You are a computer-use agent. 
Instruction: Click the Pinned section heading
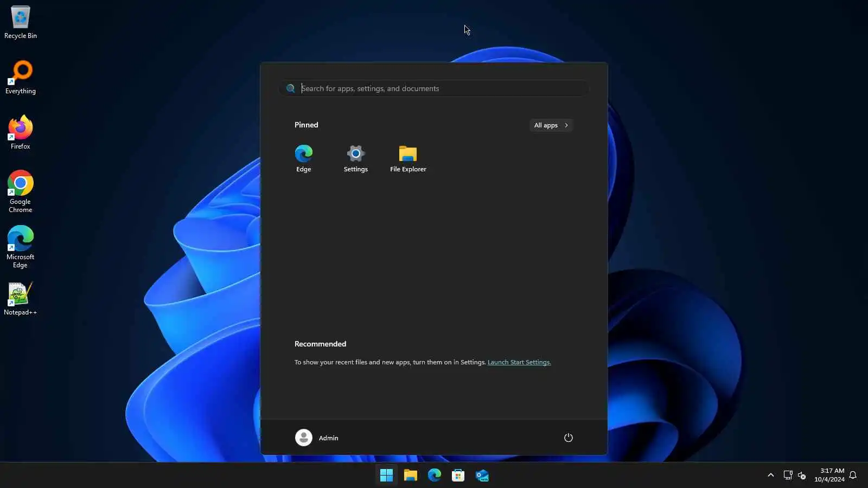[x=307, y=125]
